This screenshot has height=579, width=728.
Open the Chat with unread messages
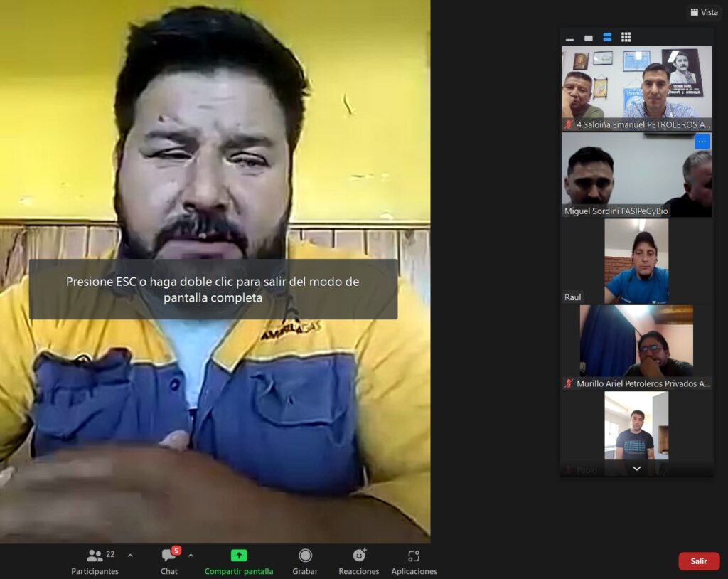point(169,561)
